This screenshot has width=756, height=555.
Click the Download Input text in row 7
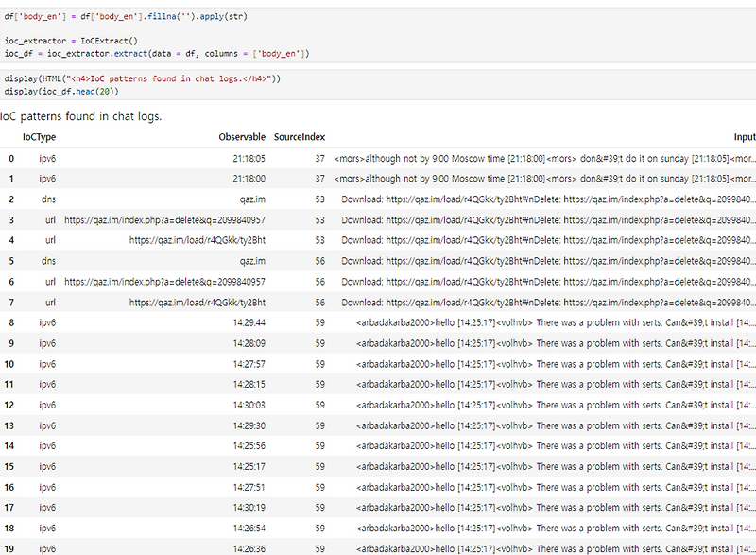(x=549, y=303)
